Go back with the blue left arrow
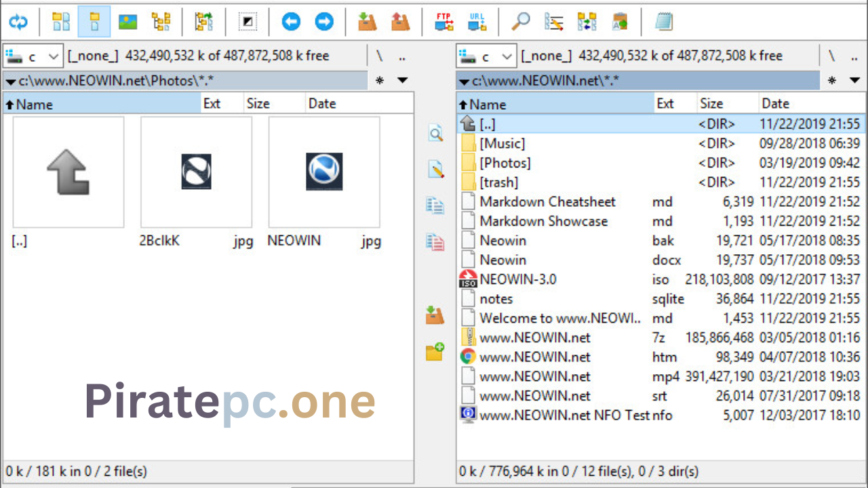The width and height of the screenshot is (868, 488). (291, 22)
